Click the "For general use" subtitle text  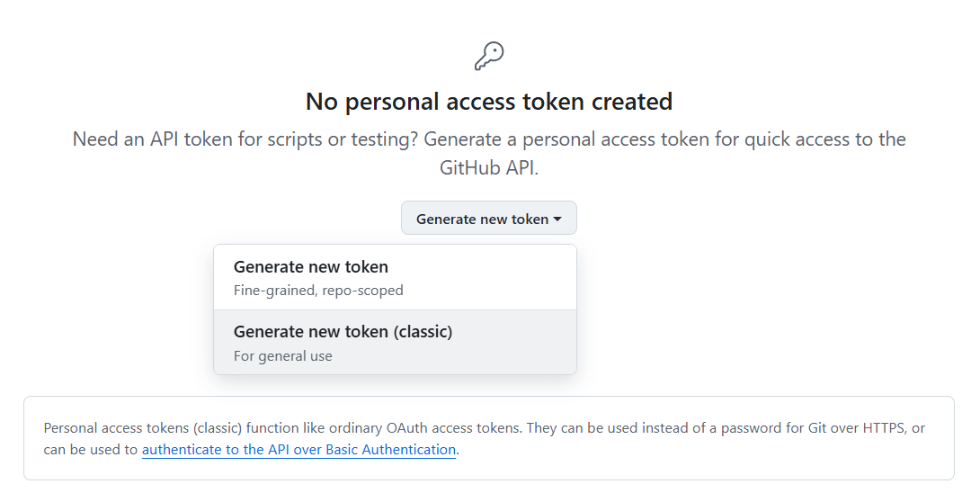point(282,356)
